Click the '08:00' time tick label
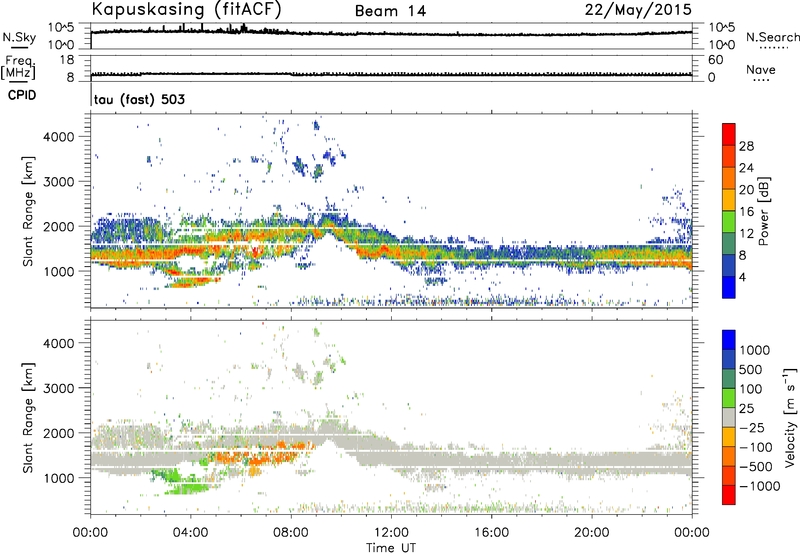Screen dimensions: 800x554 pyautogui.click(x=291, y=533)
